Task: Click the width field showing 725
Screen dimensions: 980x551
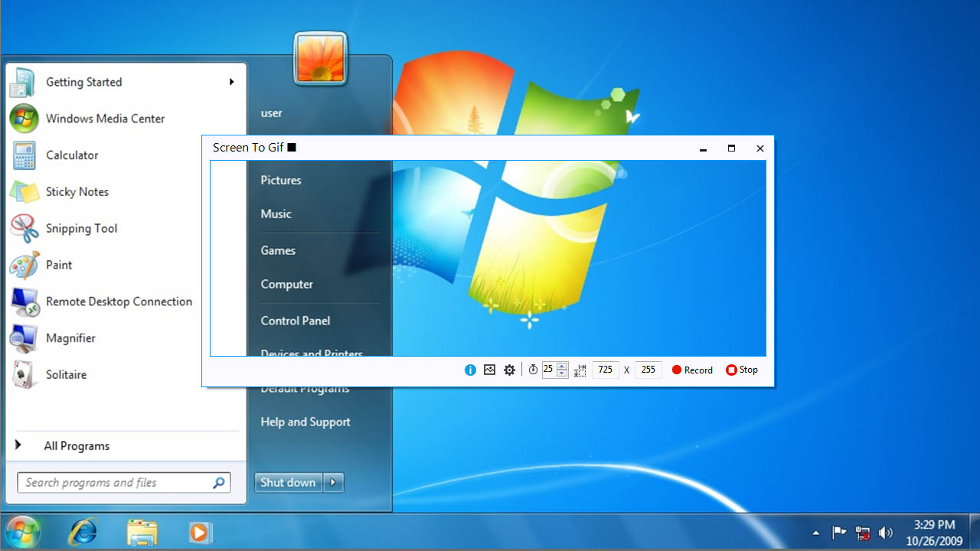Action: point(605,370)
